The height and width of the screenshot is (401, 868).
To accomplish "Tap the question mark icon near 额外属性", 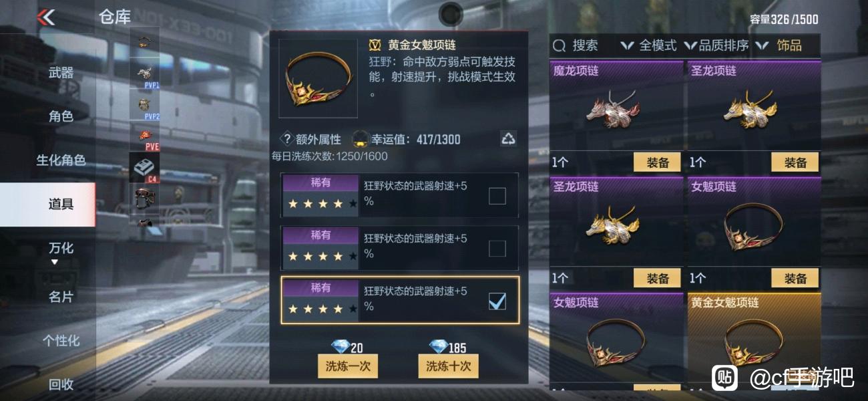I will 287,139.
